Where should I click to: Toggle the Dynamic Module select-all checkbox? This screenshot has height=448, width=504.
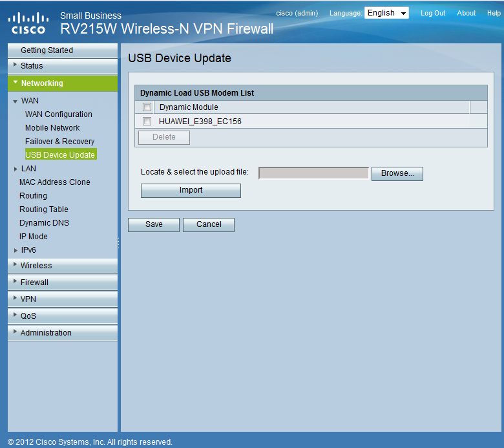147,107
